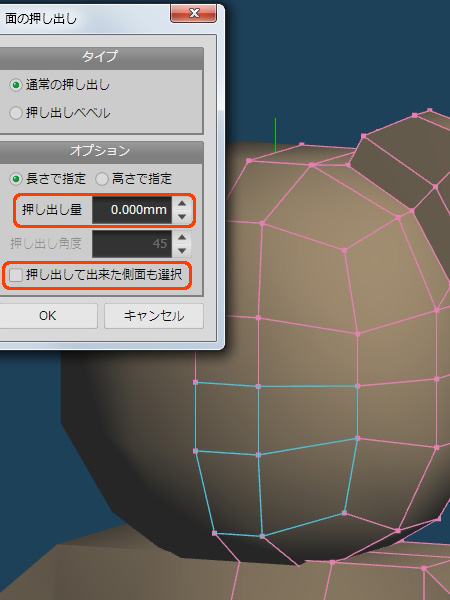
Task: Click the タイプ section header
Action: coord(100,57)
